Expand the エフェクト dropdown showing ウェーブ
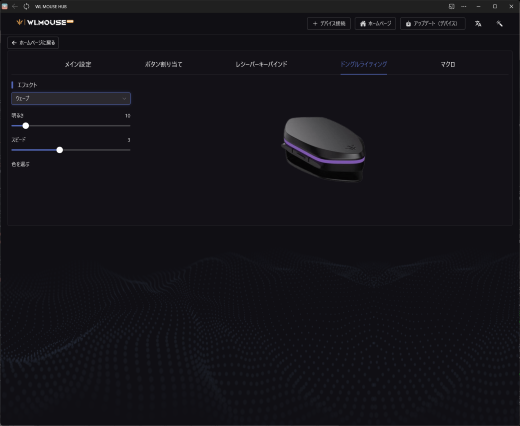 71,99
